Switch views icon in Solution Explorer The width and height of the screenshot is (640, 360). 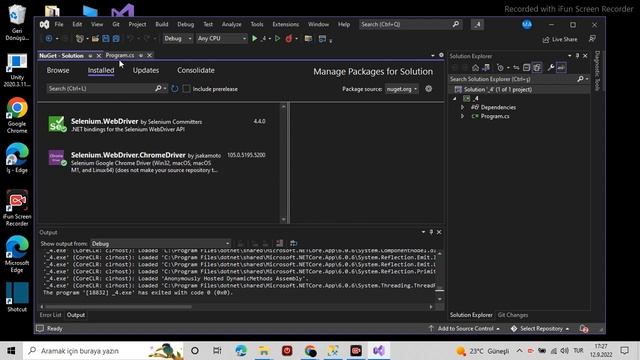pos(486,68)
